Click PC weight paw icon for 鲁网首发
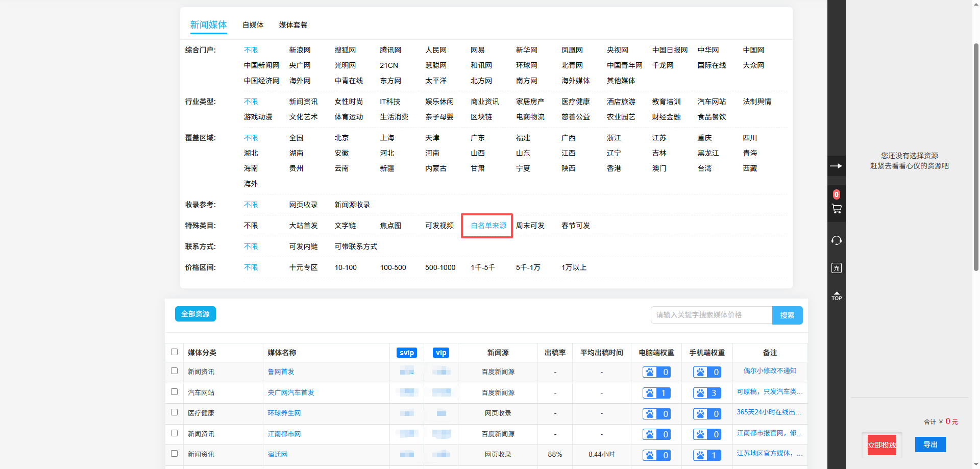Screen dimensions: 980x469 pos(650,372)
